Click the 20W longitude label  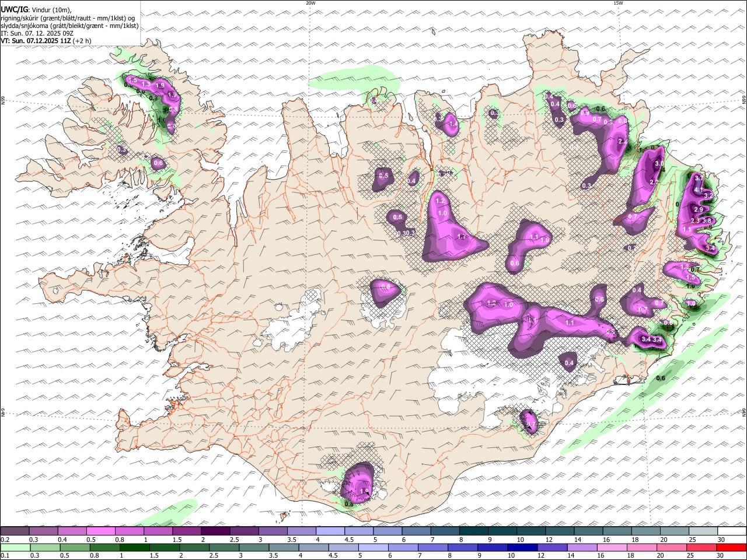(310, 3)
